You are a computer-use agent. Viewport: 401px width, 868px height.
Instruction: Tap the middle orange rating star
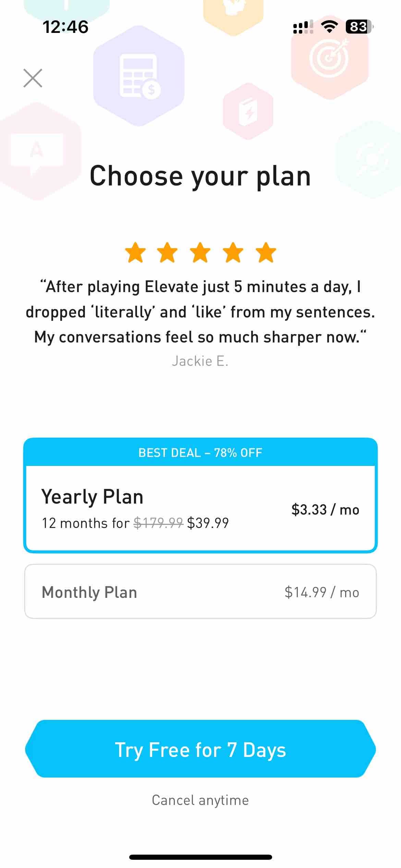(200, 253)
